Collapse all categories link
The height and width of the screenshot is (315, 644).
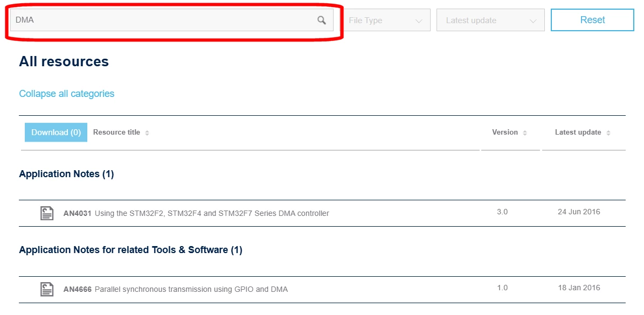coord(66,94)
